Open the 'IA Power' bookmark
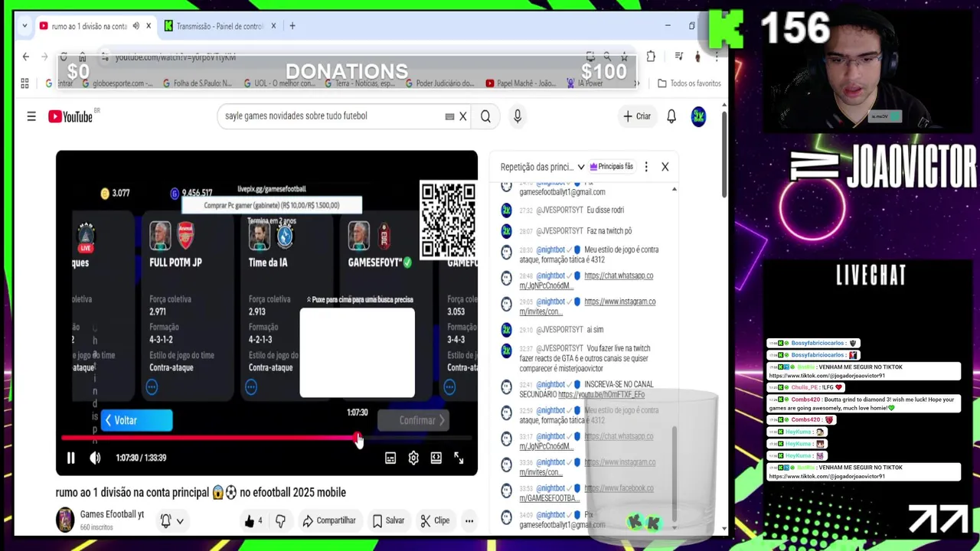Screen dimensions: 980x551 [585, 83]
